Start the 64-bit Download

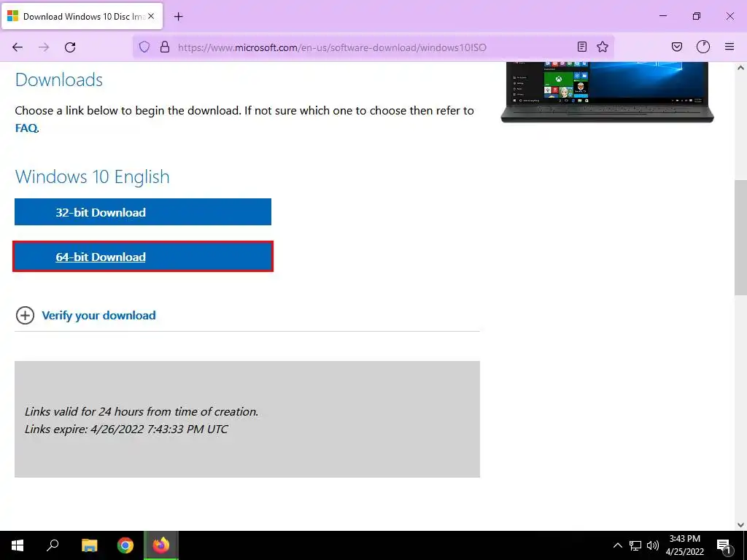(143, 257)
